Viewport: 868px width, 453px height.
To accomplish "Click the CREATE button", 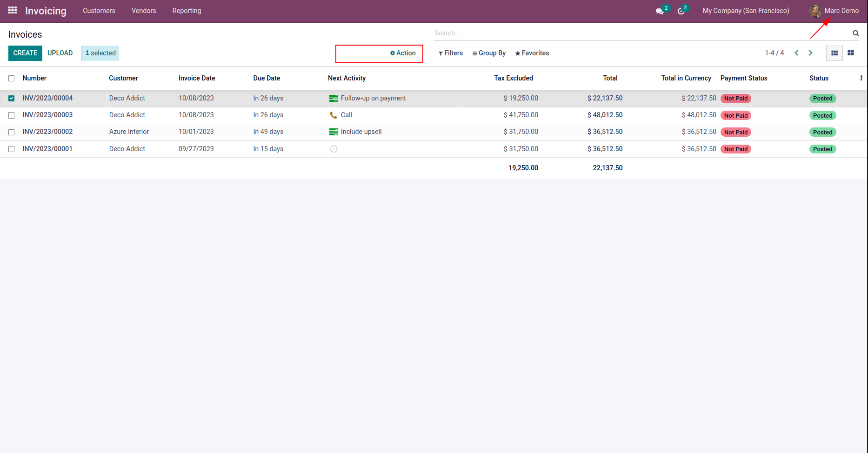I will (x=25, y=53).
